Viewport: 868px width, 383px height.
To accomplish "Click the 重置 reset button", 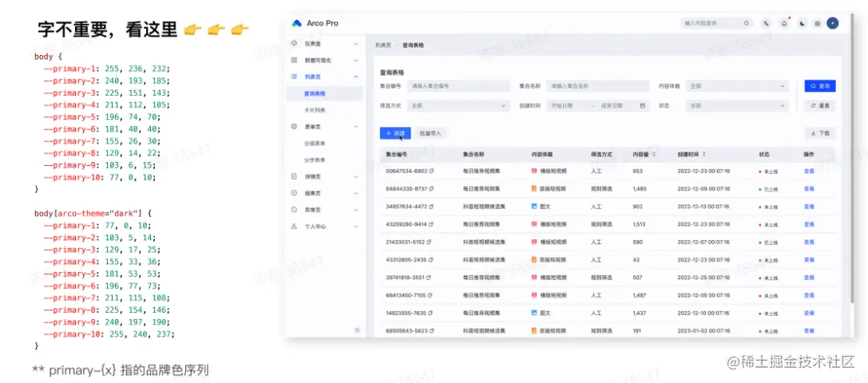I will tap(820, 105).
